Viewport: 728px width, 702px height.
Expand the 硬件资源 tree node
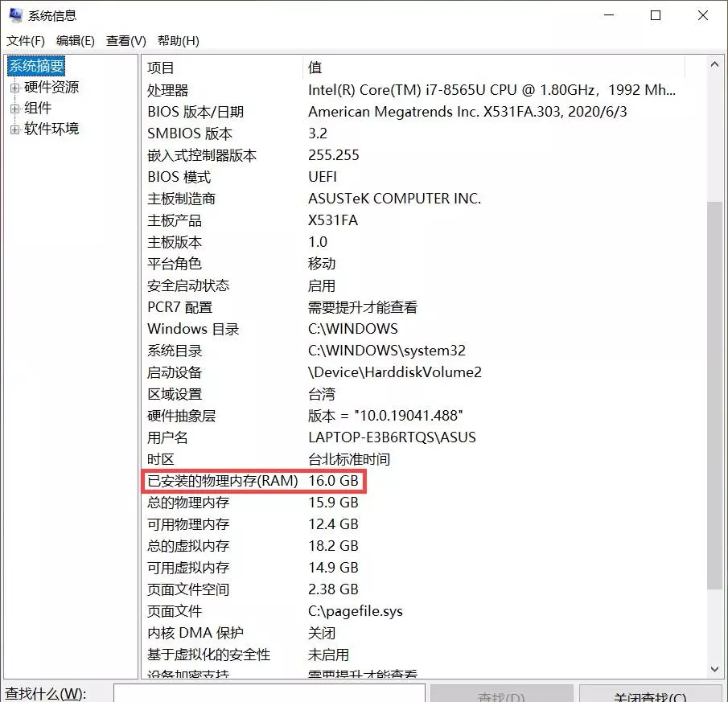(14, 88)
